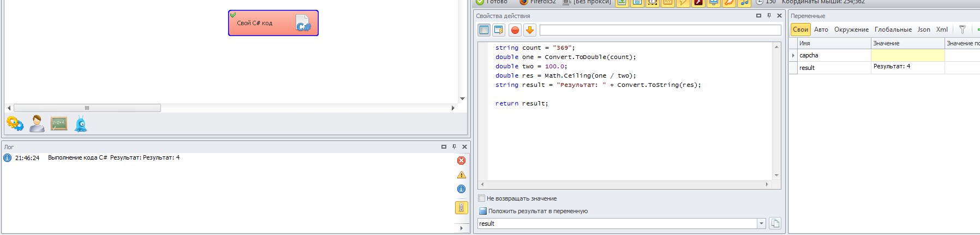This screenshot has width=980, height=235.
Task: Click code editor vertical scroll up arrow
Action: [776, 47]
